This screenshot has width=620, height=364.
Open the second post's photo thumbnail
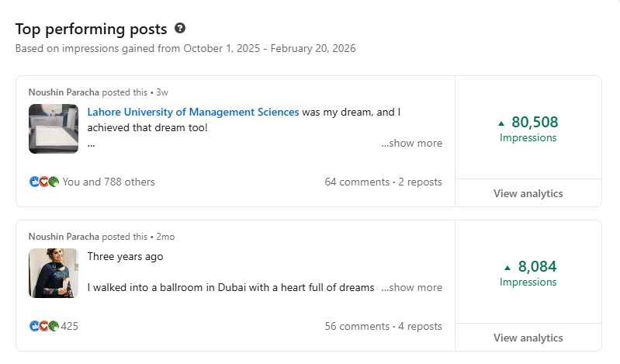pyautogui.click(x=54, y=273)
